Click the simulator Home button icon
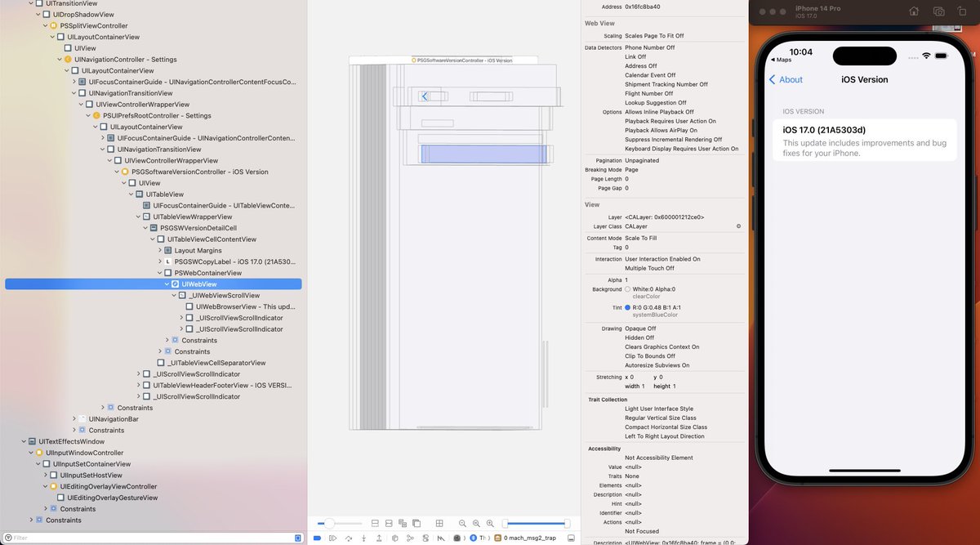This screenshot has height=545, width=980. pyautogui.click(x=914, y=11)
